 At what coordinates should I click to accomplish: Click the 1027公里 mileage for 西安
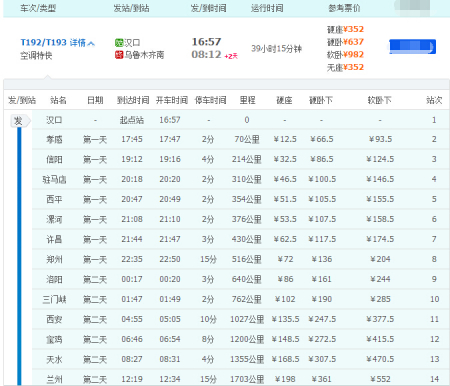coord(247,319)
